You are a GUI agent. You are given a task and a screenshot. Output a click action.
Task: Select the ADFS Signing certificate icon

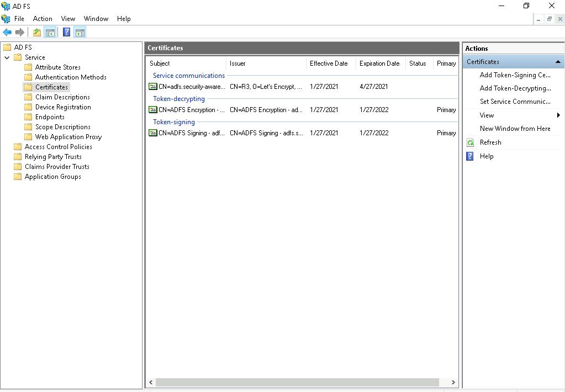click(153, 133)
